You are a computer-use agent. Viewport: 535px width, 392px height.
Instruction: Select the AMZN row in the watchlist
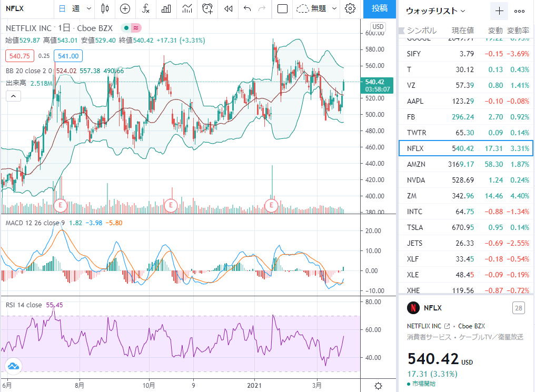(x=466, y=164)
